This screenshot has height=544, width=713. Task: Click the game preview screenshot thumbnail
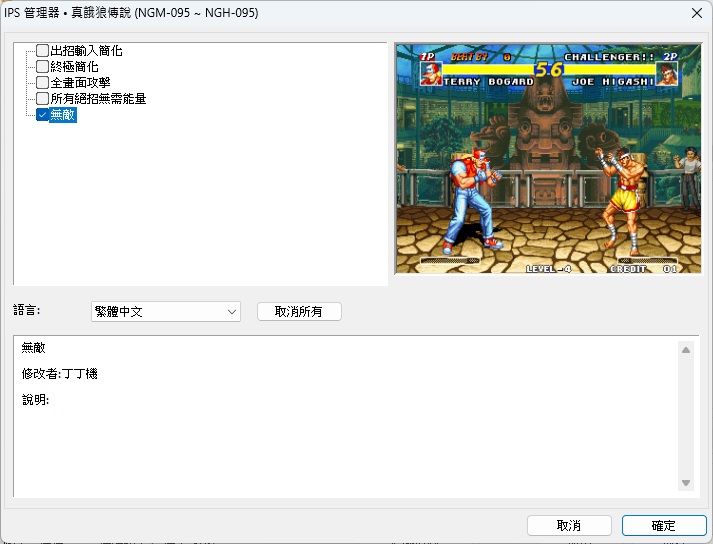point(548,159)
